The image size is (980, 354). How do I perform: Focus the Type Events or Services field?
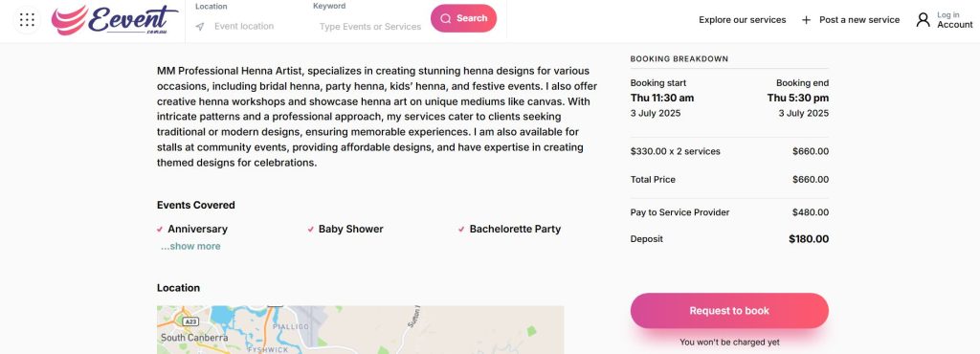tap(370, 27)
